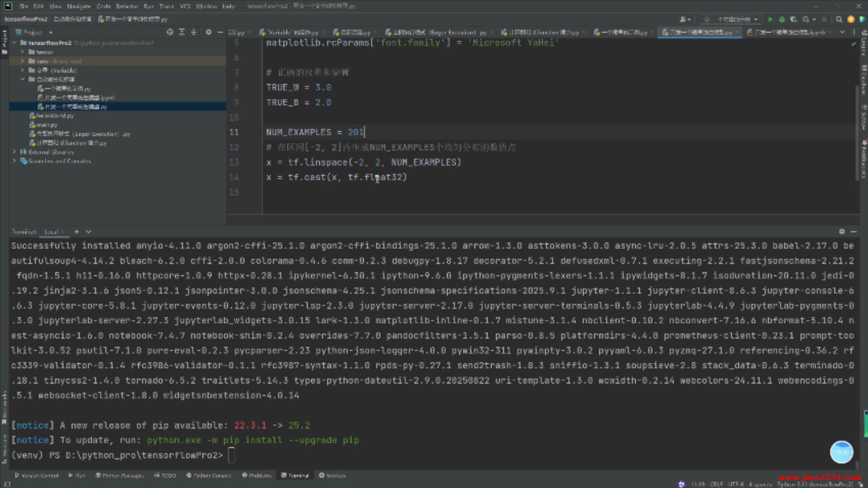Click the green Run button in toolbar
This screenshot has height=488, width=868.
pos(770,19)
